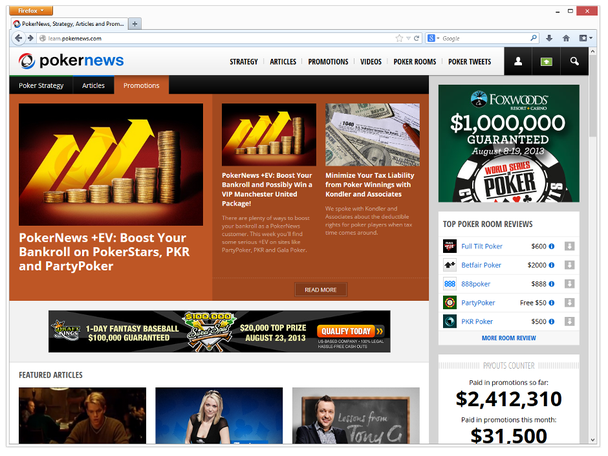Click the 888poker logo icon

(x=450, y=284)
